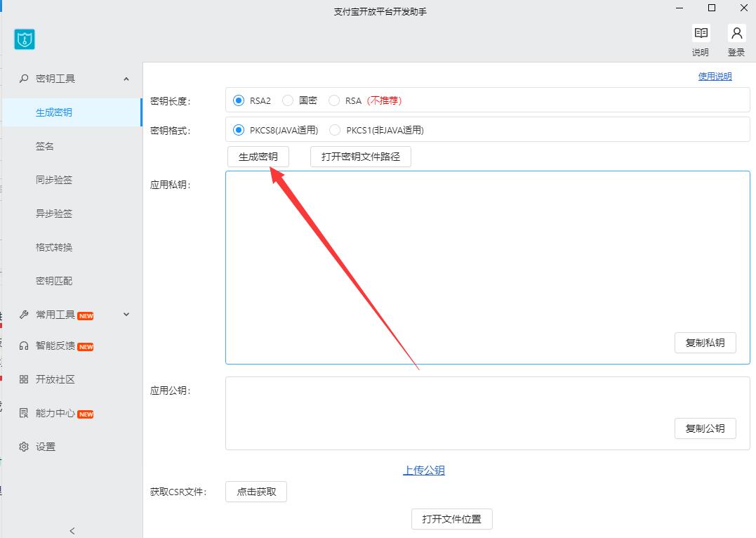Screen dimensions: 756x538
Task: Focus the 应用私钥 text area
Action: (487, 268)
